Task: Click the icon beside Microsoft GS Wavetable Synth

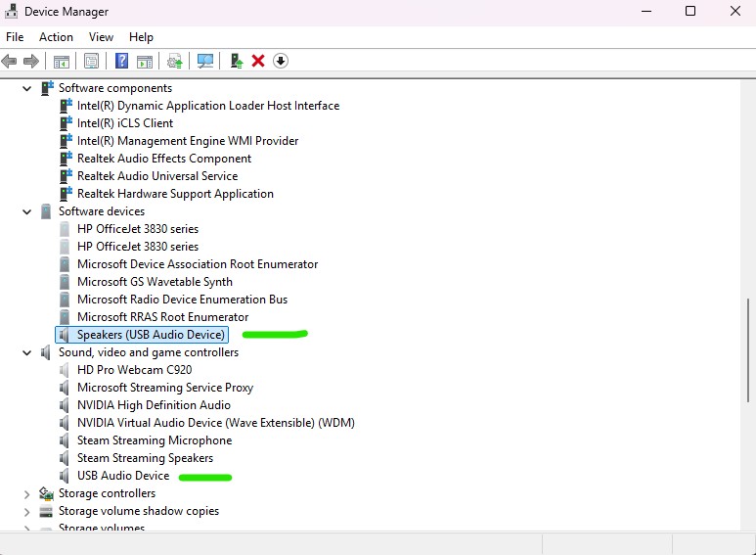Action: (x=65, y=281)
